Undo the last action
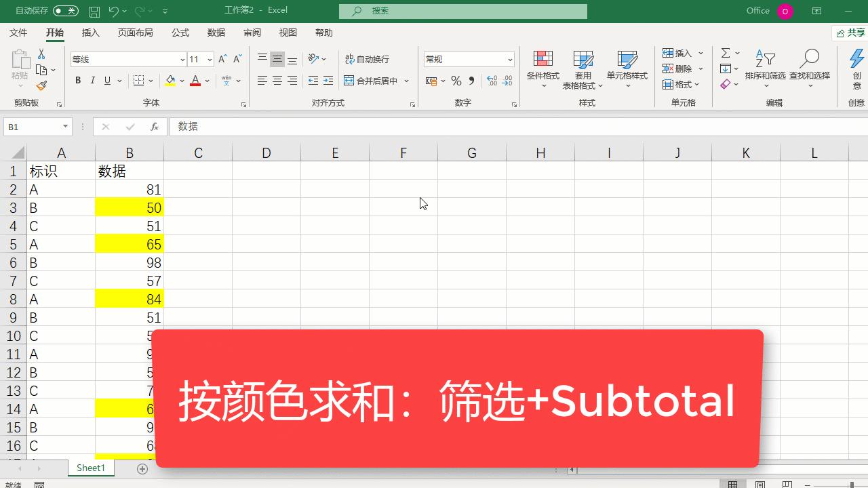Viewport: 868px width, 488px height. pyautogui.click(x=113, y=11)
